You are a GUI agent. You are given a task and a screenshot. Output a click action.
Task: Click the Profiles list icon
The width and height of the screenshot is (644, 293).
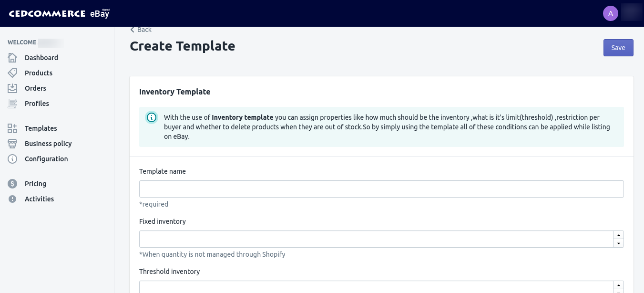pos(12,104)
